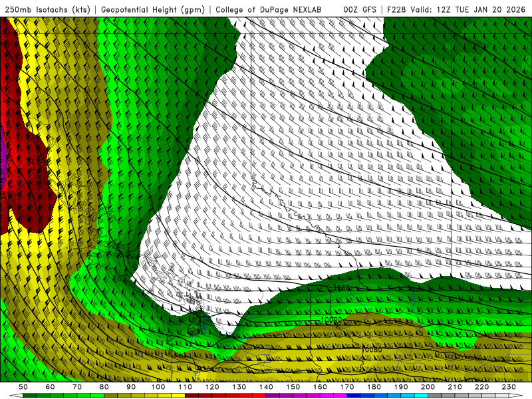
Task: Click the 'College of DuPage NEXLAB' label
Action: (268, 9)
